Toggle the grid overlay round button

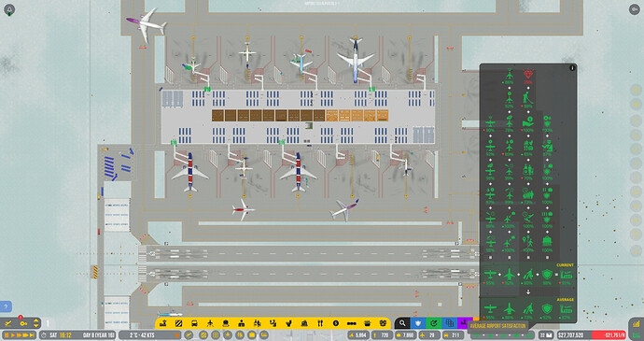pyautogui.click(x=216, y=334)
